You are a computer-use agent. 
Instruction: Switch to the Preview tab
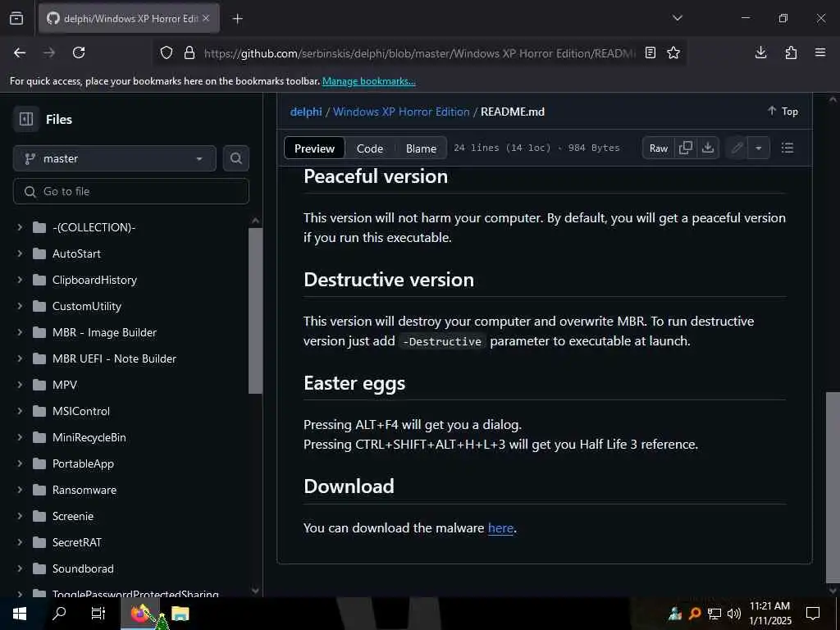tap(314, 148)
